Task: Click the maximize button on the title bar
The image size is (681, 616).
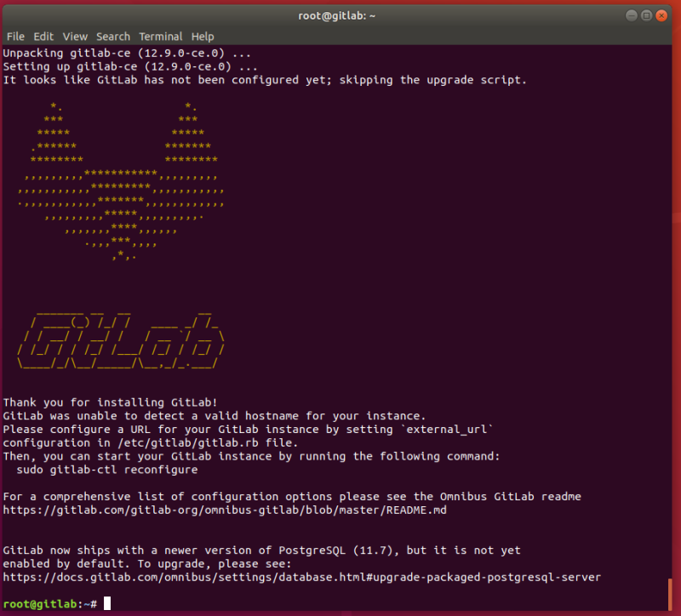Action: [646, 14]
